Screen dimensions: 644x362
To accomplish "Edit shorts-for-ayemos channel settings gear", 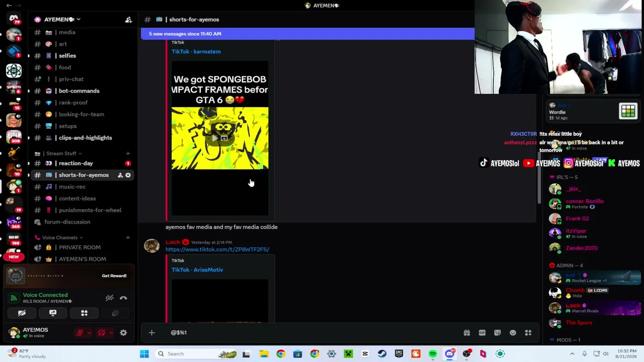I will [x=128, y=175].
